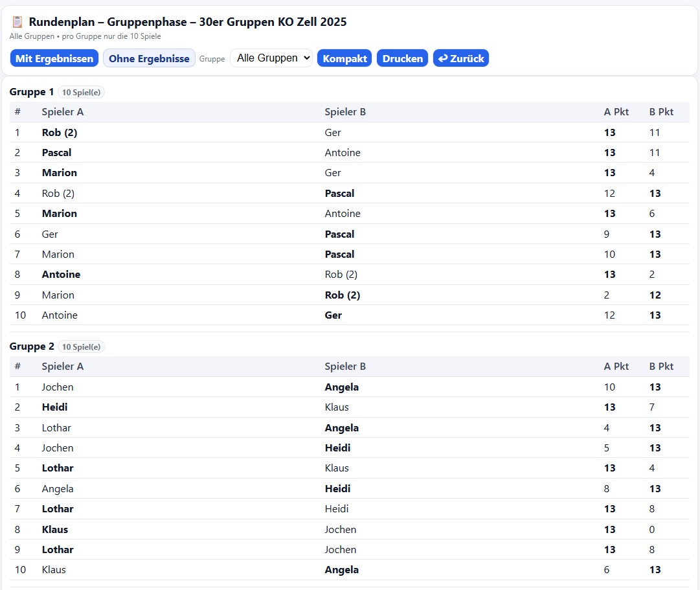This screenshot has height=590, width=700.
Task: Toggle the Kompakt layout
Action: tap(344, 58)
